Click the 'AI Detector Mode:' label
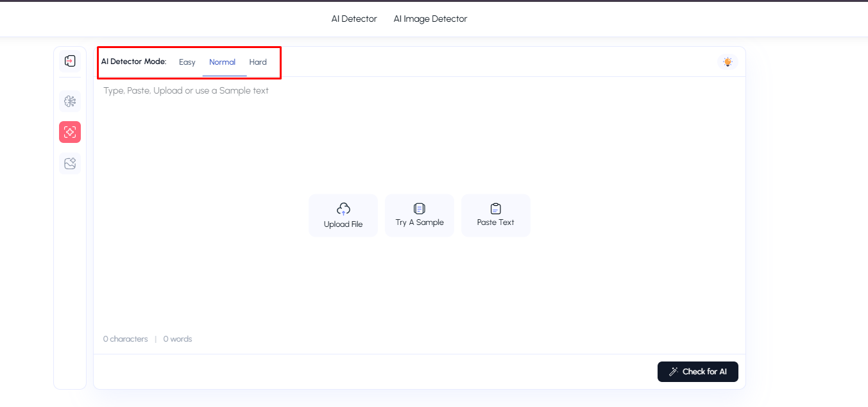 click(133, 62)
